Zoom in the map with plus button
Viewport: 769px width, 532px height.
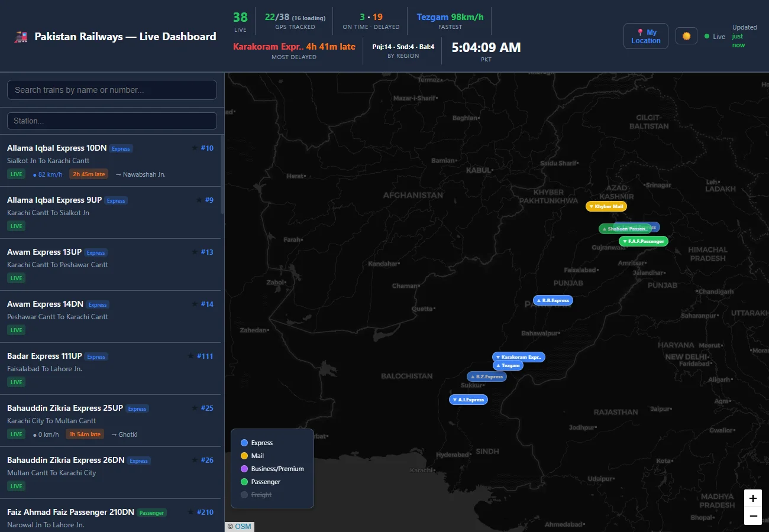tap(753, 498)
